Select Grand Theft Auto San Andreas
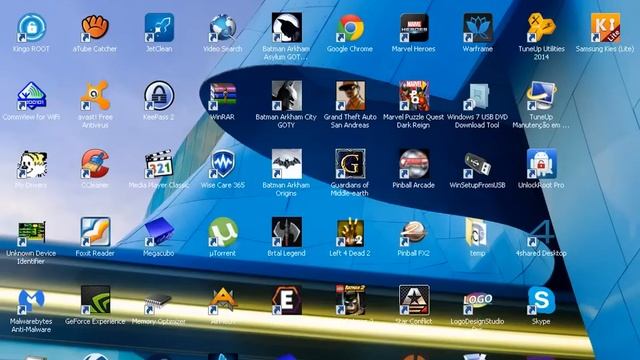The image size is (640, 360). click(x=350, y=96)
